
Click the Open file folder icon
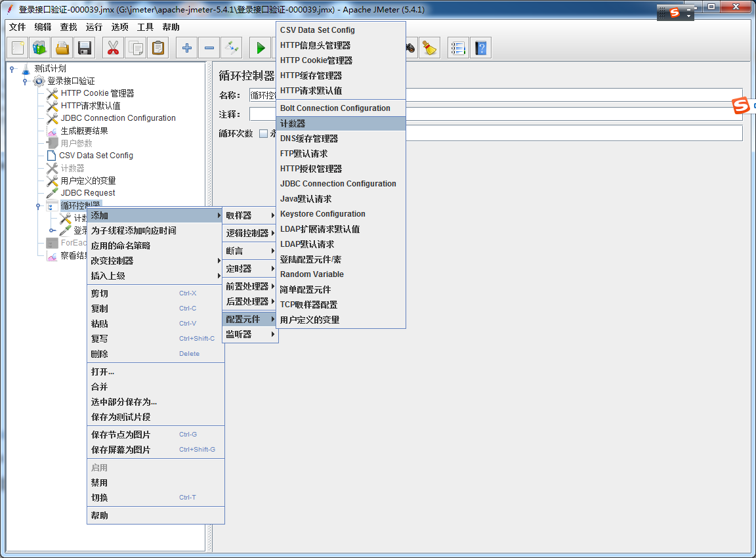coord(62,48)
